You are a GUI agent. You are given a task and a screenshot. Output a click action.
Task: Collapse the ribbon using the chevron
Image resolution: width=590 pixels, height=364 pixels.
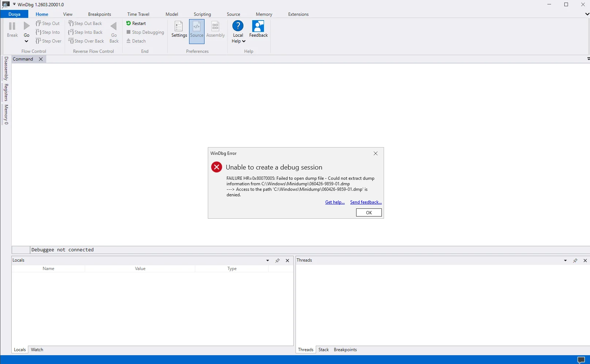587,14
